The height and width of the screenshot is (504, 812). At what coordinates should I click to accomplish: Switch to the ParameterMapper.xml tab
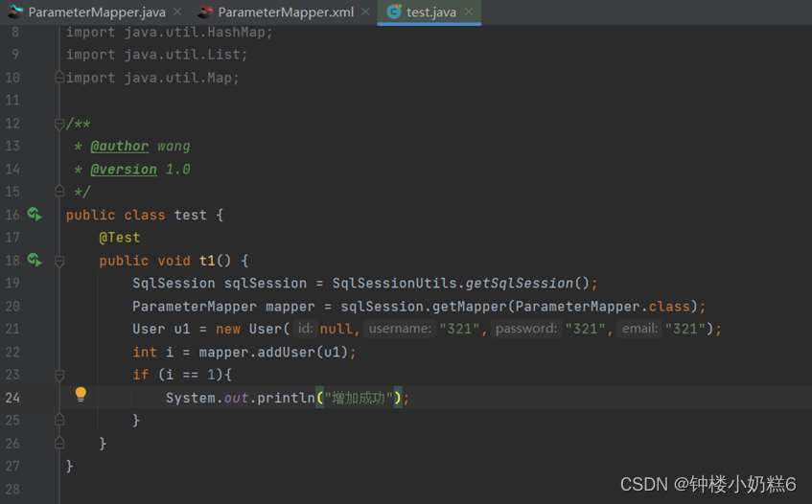coord(286,11)
